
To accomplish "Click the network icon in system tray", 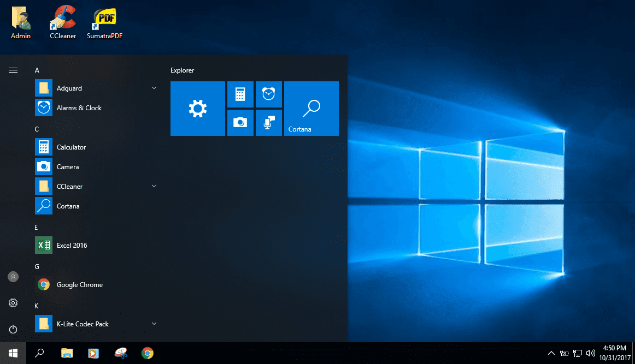I will 577,353.
